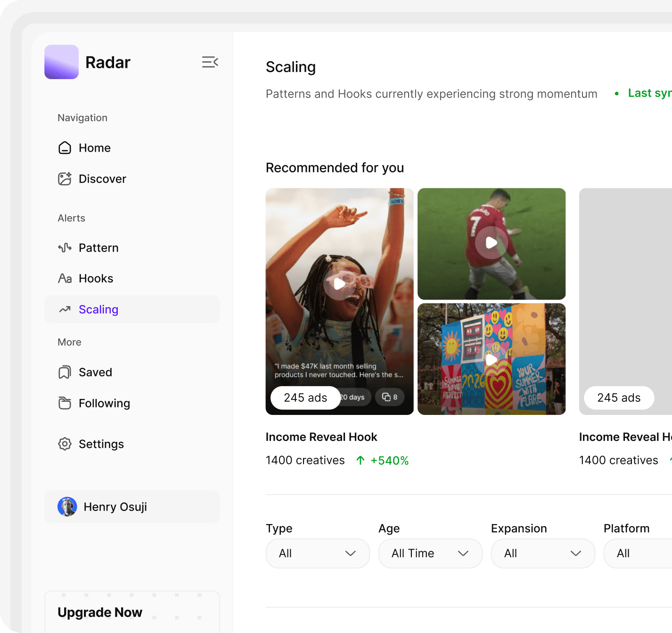Image resolution: width=672 pixels, height=633 pixels.
Task: Click the Home house icon
Action: coord(65,148)
